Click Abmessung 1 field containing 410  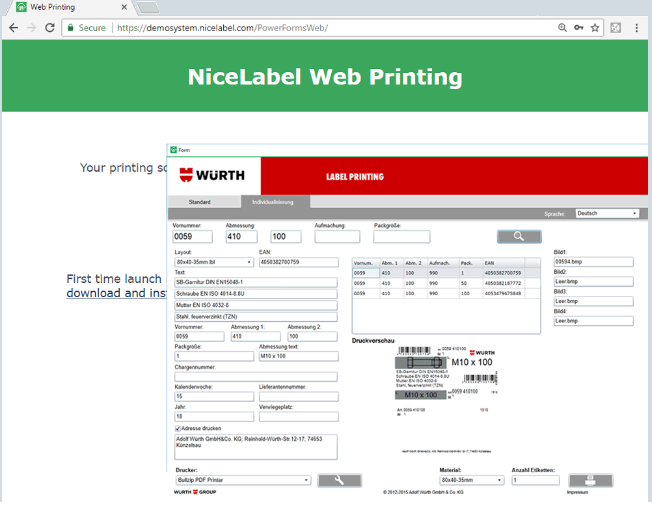point(255,336)
